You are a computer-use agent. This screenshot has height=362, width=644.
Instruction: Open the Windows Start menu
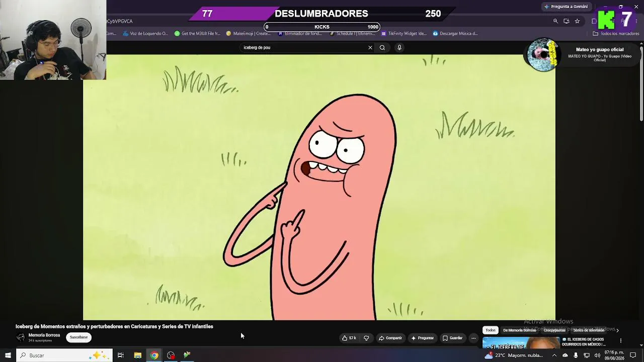[x=8, y=355]
